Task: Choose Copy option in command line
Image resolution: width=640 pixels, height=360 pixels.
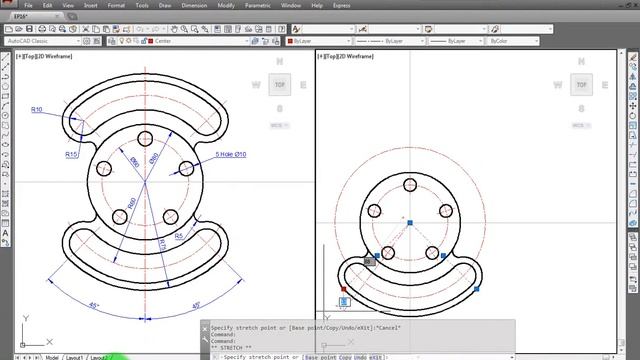Action: coord(344,357)
